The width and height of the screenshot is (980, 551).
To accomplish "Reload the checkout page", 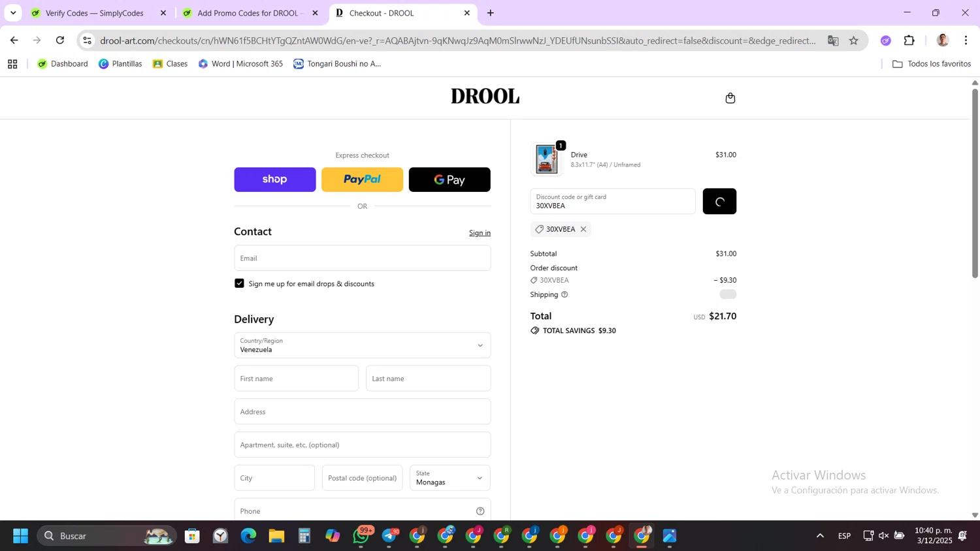I will click(x=60, y=40).
